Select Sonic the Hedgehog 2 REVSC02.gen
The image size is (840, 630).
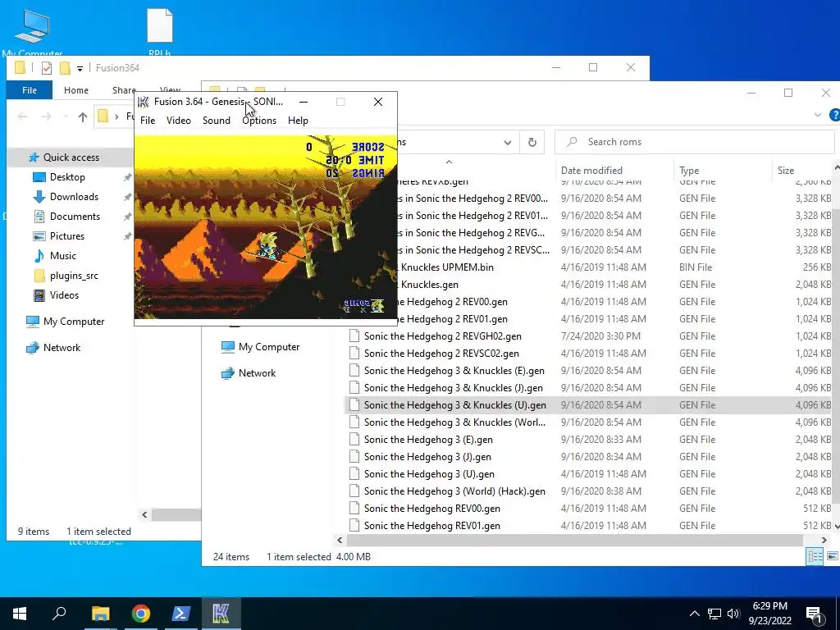[x=441, y=354]
